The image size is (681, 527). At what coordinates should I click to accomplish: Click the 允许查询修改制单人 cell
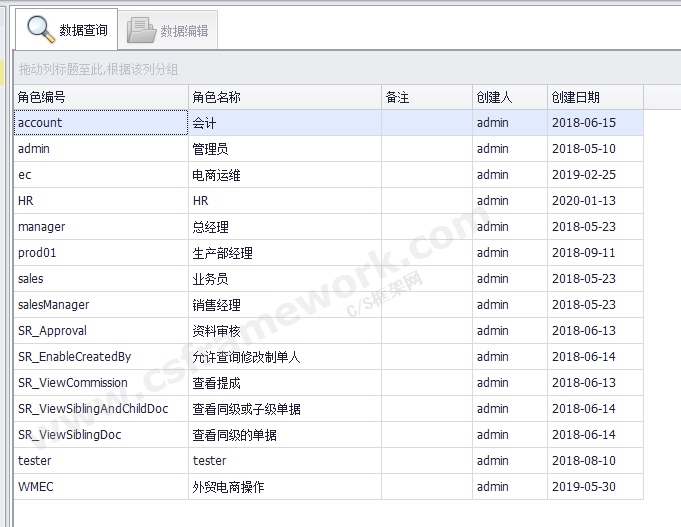pyautogui.click(x=285, y=357)
